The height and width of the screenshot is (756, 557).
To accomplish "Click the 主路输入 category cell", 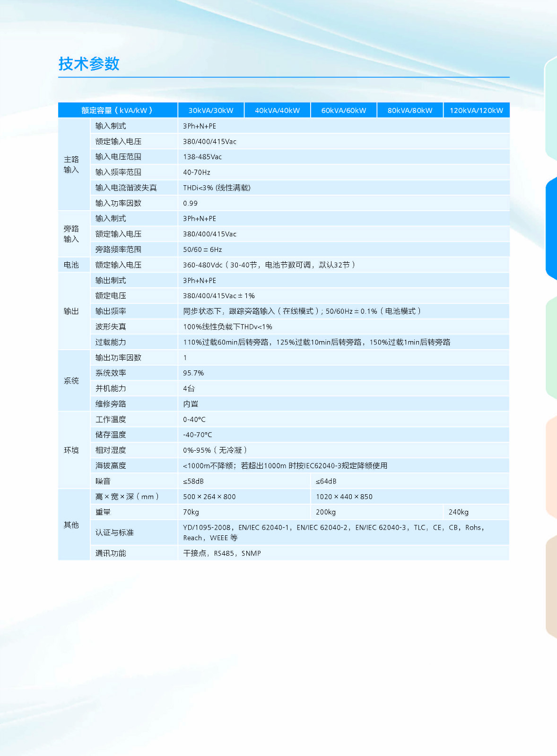I will tap(71, 164).
